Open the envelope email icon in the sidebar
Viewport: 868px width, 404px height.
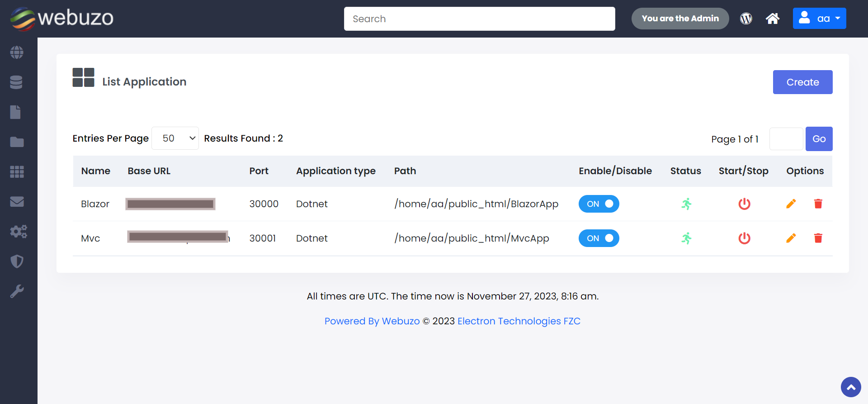(x=17, y=202)
